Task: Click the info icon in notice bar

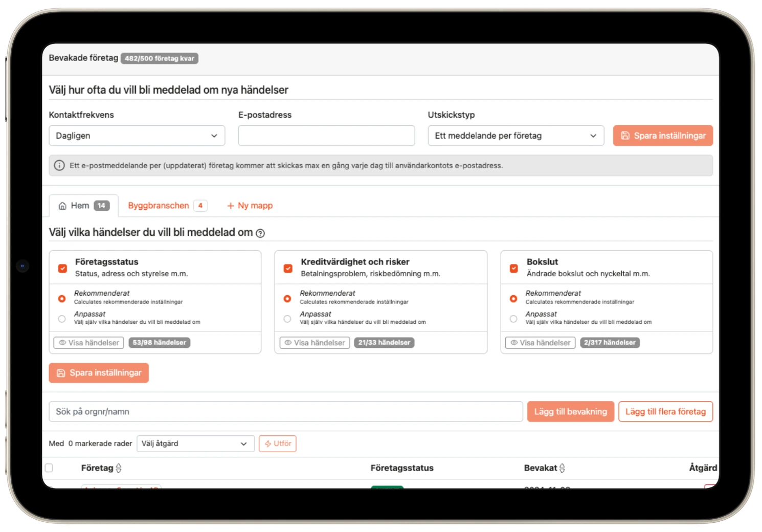Action: pos(59,166)
